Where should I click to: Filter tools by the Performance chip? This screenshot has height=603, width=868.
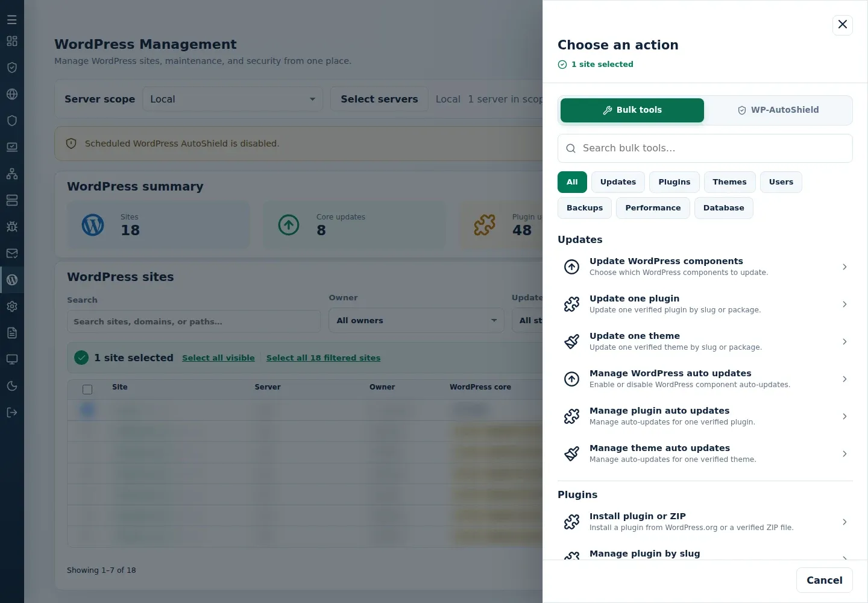[653, 208]
